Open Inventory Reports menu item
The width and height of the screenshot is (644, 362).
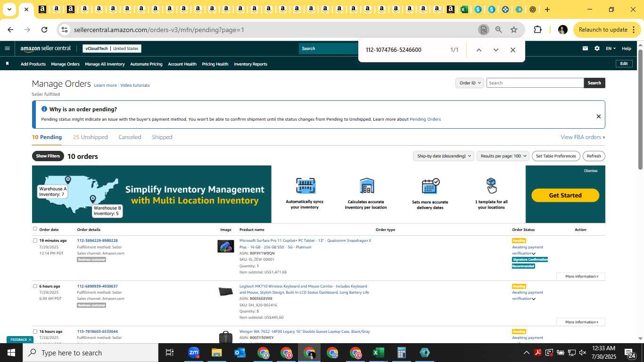click(x=250, y=64)
